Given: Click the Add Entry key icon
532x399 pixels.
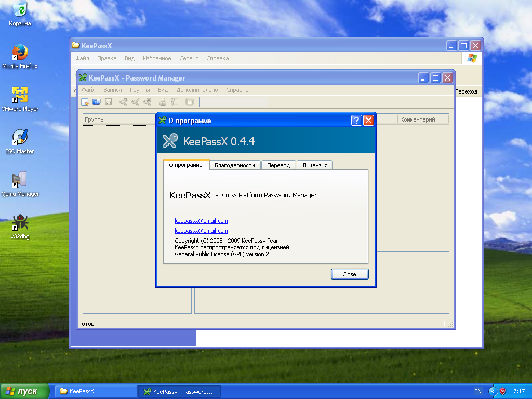Looking at the screenshot, I should pos(124,102).
